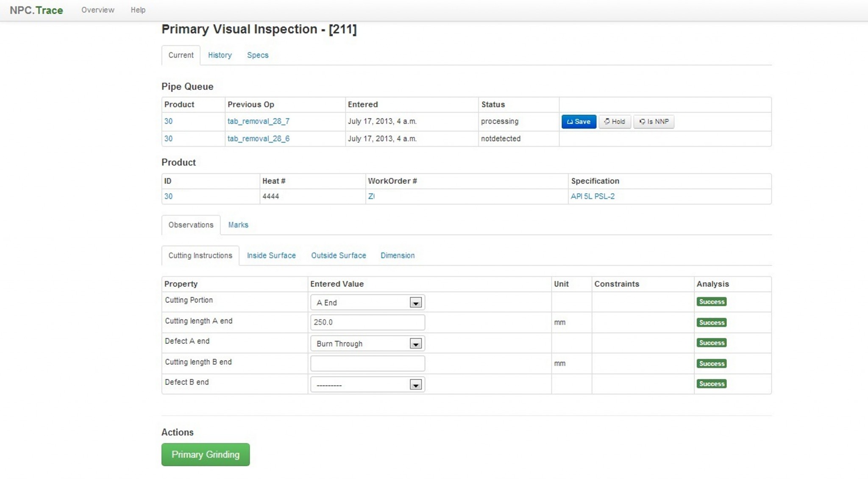Image resolution: width=868 pixels, height=480 pixels.
Task: Open the Defect B end dropdown
Action: (367, 385)
